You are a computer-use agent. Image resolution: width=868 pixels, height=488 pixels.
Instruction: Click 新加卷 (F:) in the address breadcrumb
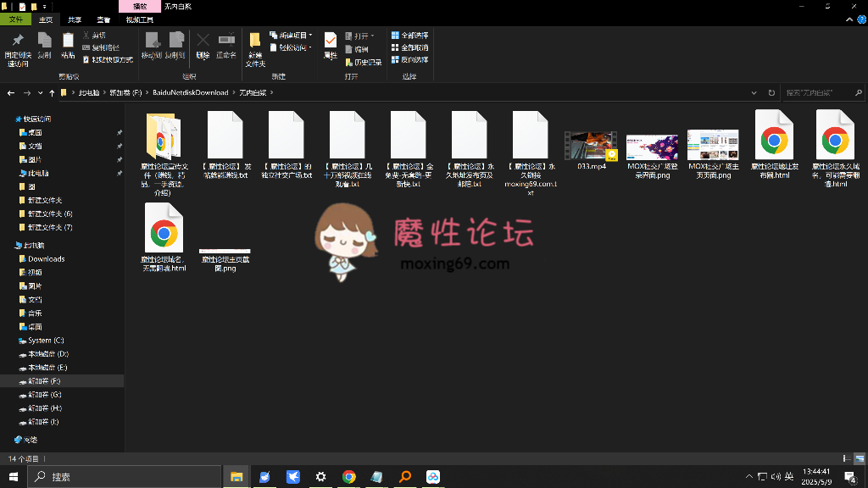[125, 92]
